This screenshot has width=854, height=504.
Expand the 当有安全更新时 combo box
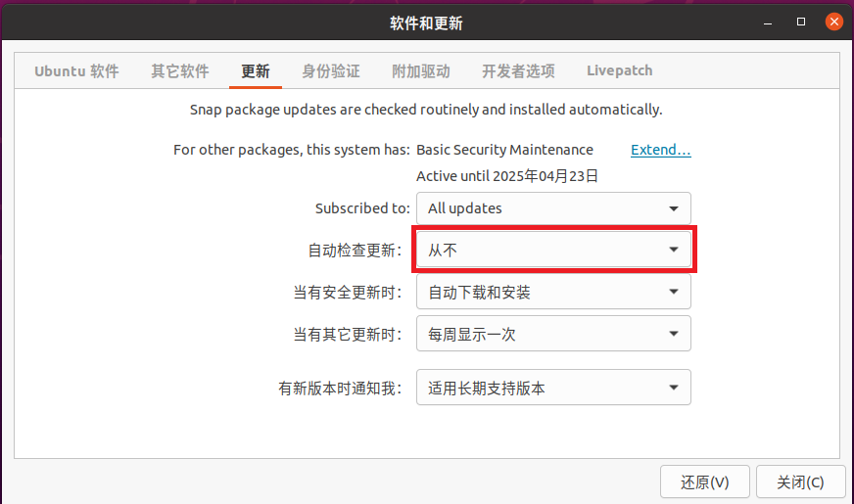coord(553,292)
